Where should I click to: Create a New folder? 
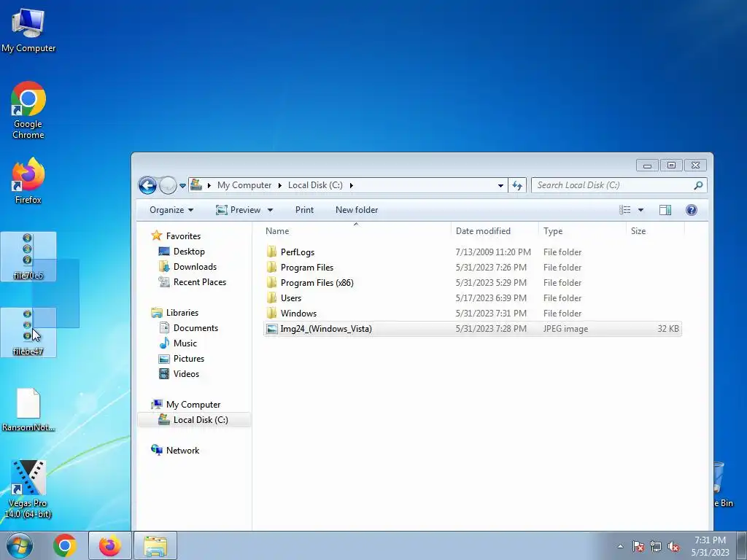tap(356, 210)
